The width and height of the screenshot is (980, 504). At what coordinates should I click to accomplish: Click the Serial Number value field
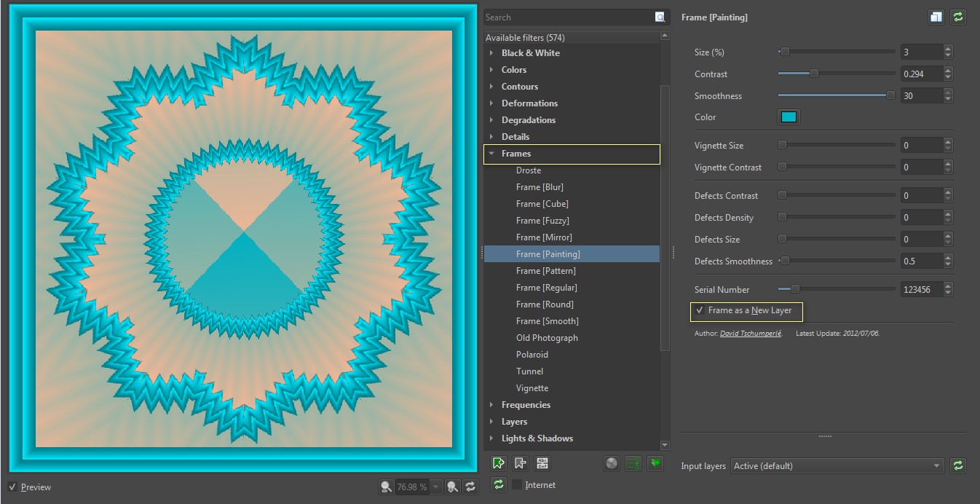pyautogui.click(x=921, y=289)
